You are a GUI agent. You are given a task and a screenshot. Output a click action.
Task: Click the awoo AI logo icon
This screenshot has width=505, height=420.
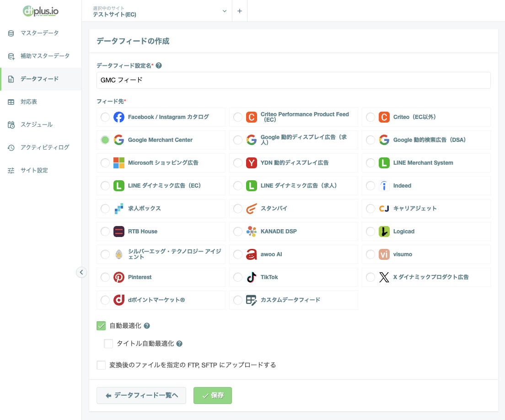(252, 254)
